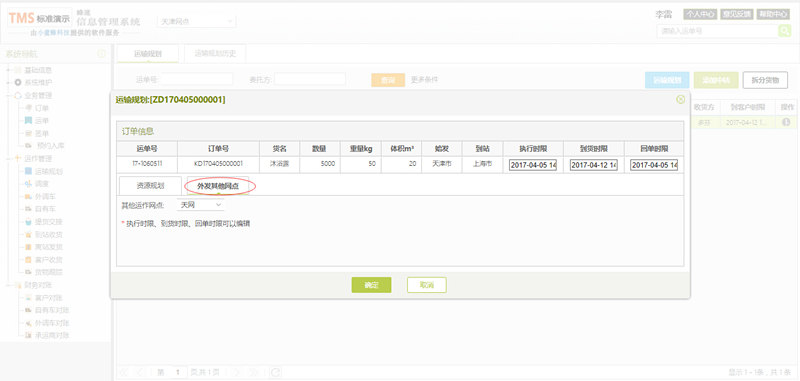800x381 pixels.
Task: Click the page number input in pagination
Action: coord(178,372)
